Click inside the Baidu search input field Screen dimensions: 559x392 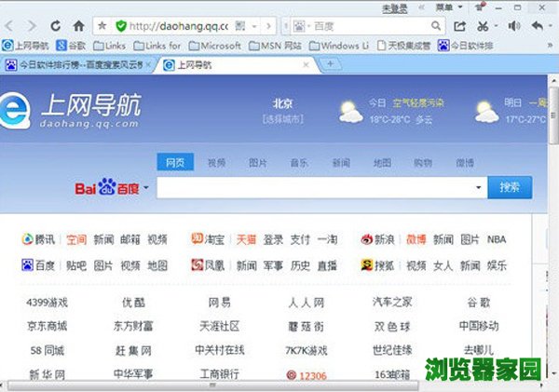317,187
